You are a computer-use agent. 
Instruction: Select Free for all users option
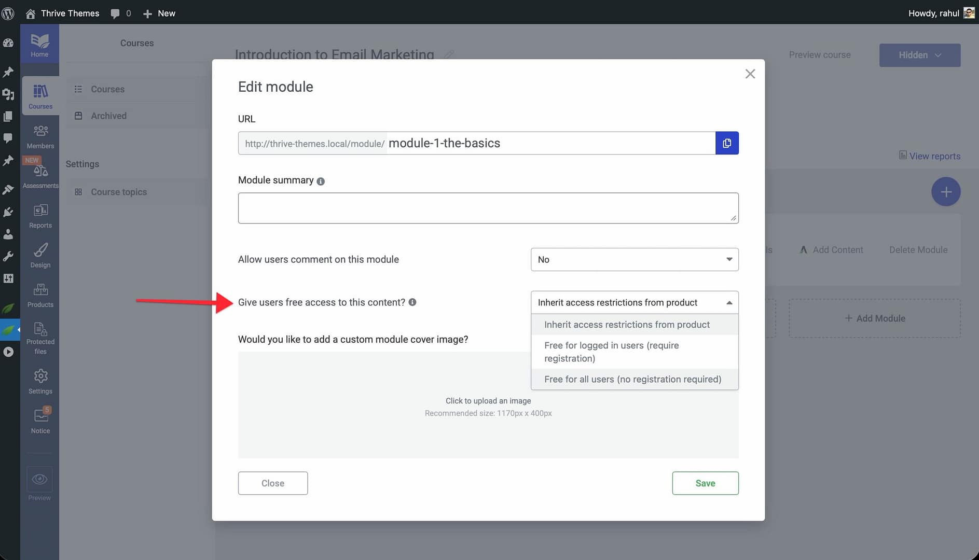(632, 379)
